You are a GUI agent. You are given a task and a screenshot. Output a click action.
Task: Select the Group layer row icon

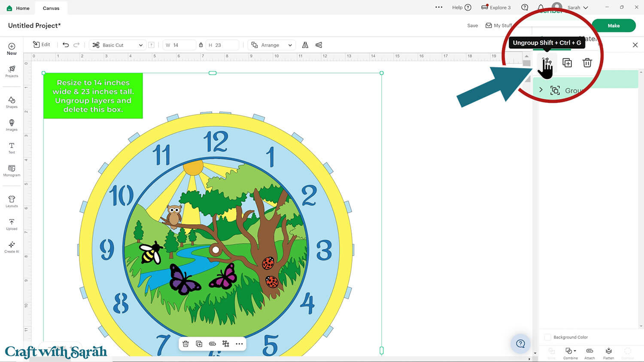555,90
